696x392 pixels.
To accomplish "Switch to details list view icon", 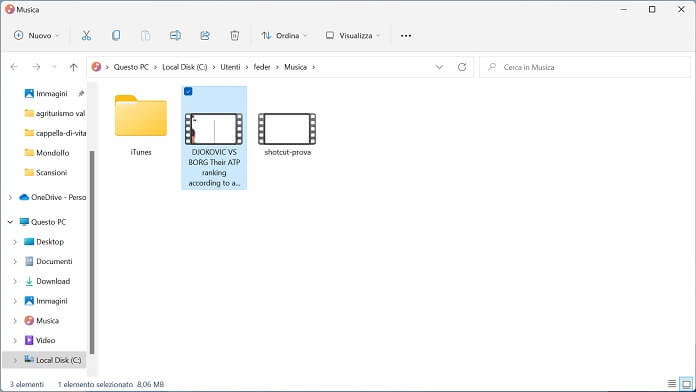I will click(672, 384).
